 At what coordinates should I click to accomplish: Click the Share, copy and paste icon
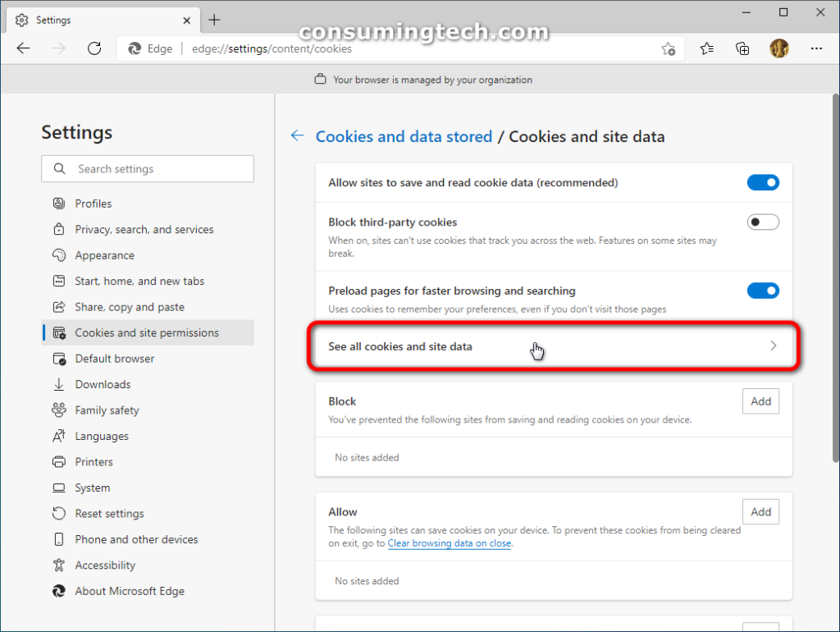pyautogui.click(x=59, y=307)
